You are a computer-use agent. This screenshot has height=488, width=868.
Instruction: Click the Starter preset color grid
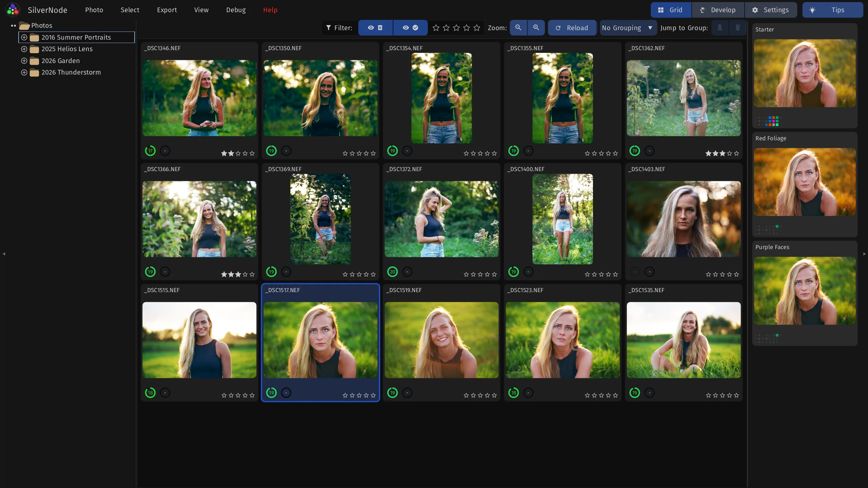point(768,121)
